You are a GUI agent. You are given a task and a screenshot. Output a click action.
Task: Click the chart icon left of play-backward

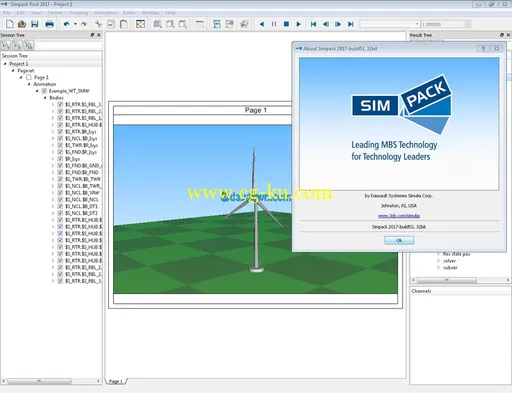[x=244, y=24]
